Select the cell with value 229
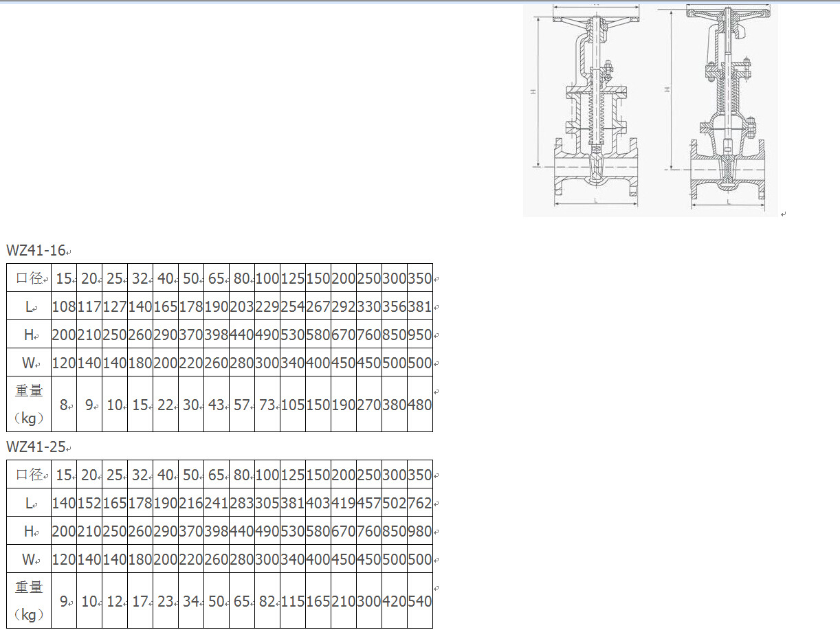Image resolution: width=840 pixels, height=630 pixels. pos(267,306)
